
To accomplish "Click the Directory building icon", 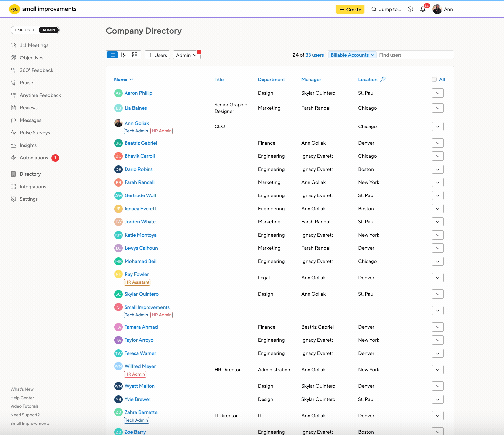I will pos(13,174).
